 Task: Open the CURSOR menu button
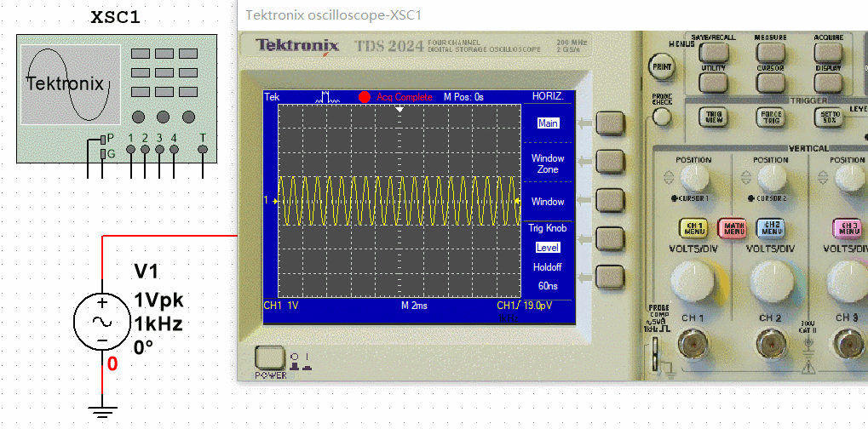[771, 82]
